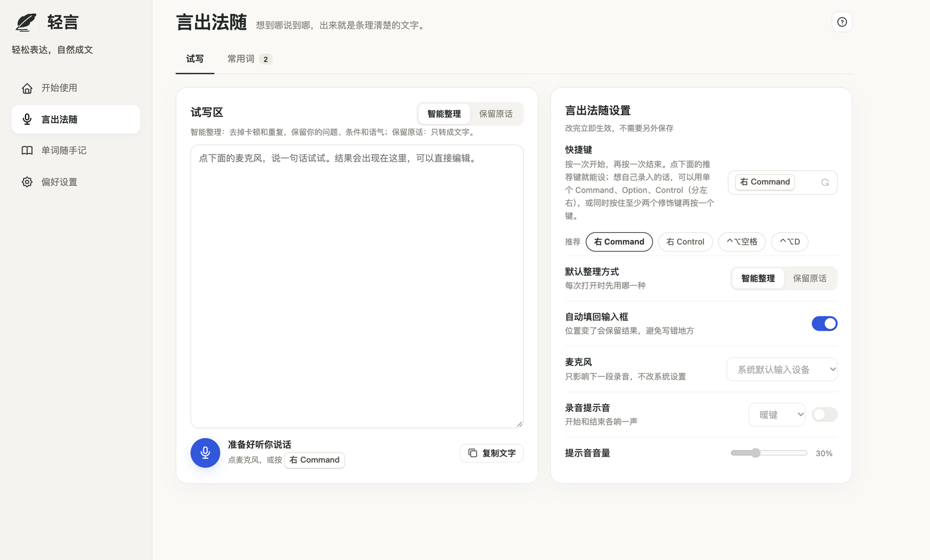
Task: Switch to the 试写 tab
Action: pyautogui.click(x=195, y=59)
